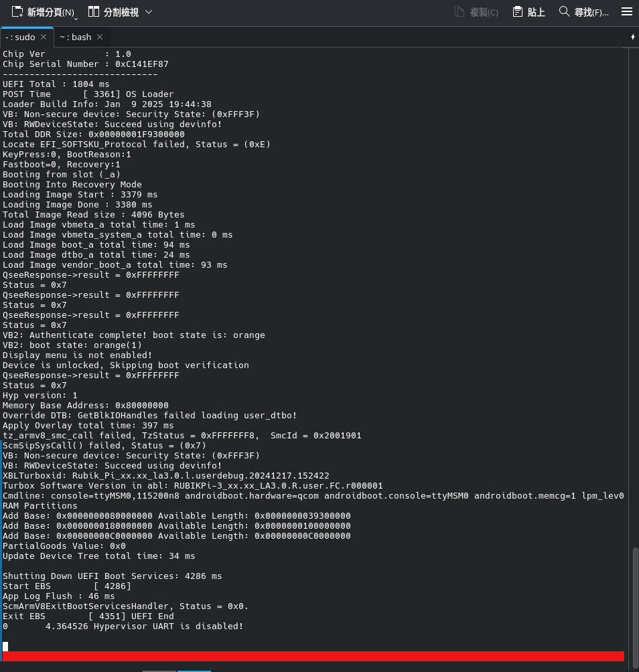The width and height of the screenshot is (639, 672).
Task: Click the small icon at tab bar's right end
Action: pos(633,37)
